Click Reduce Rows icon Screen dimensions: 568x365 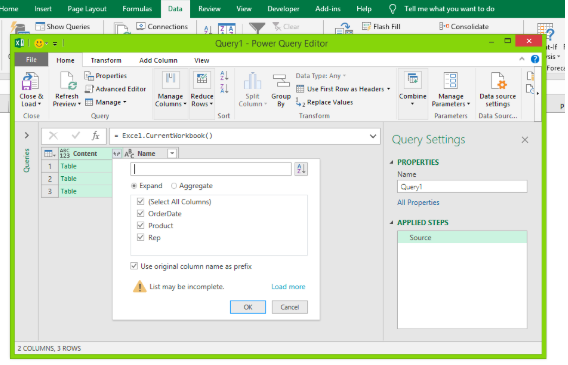pos(202,80)
